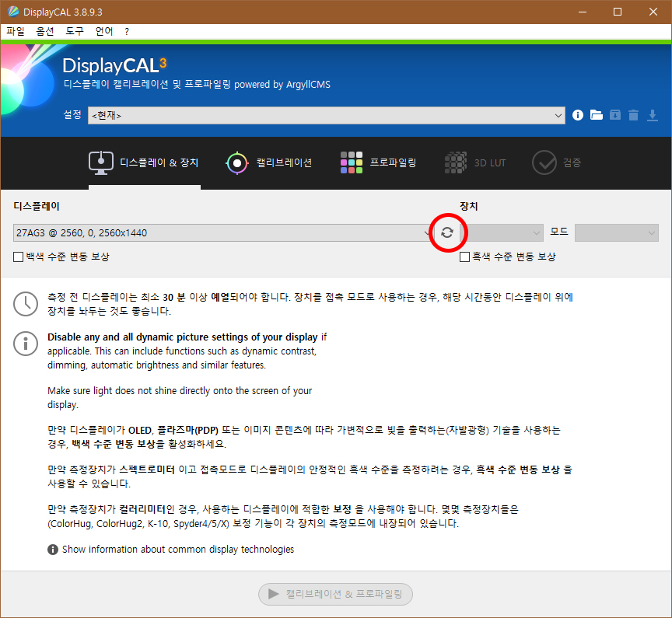Click the 모드 label
Image resolution: width=672 pixels, height=618 pixels.
pyautogui.click(x=559, y=232)
